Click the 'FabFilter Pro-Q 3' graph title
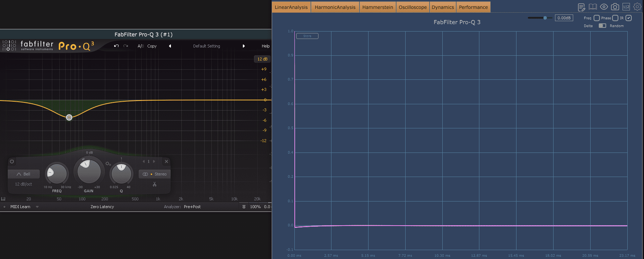This screenshot has height=259, width=644. tap(457, 22)
